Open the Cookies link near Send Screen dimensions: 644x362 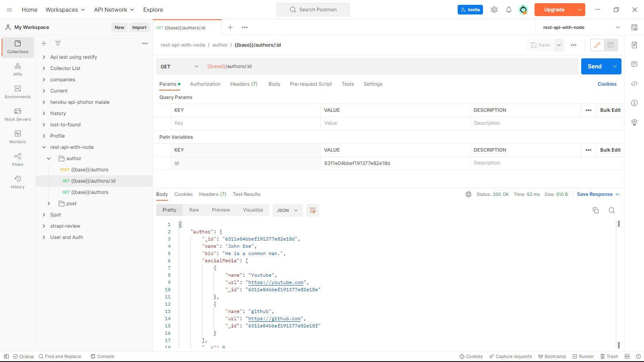[x=607, y=84]
